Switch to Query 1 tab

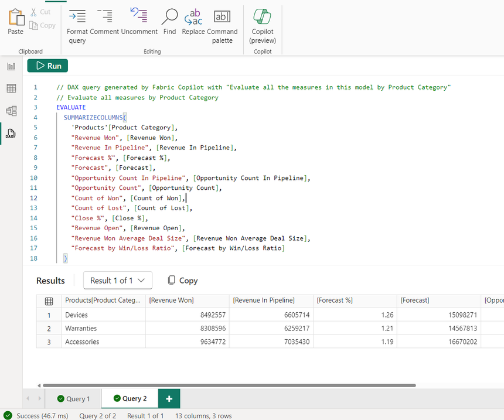[x=73, y=399]
